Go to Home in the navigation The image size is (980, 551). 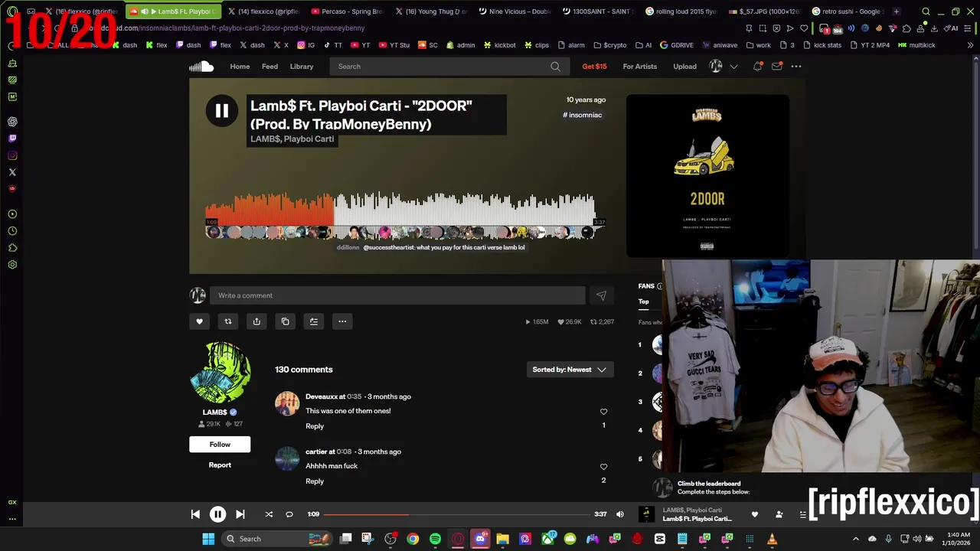point(240,67)
